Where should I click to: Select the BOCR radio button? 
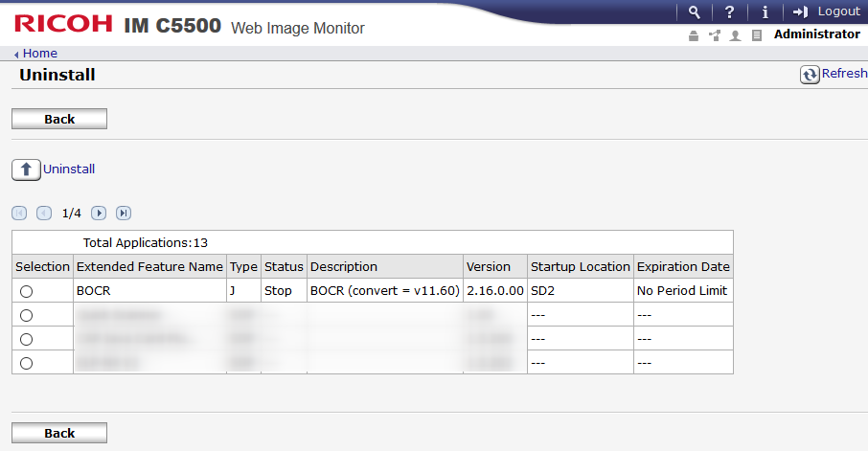pos(26,291)
